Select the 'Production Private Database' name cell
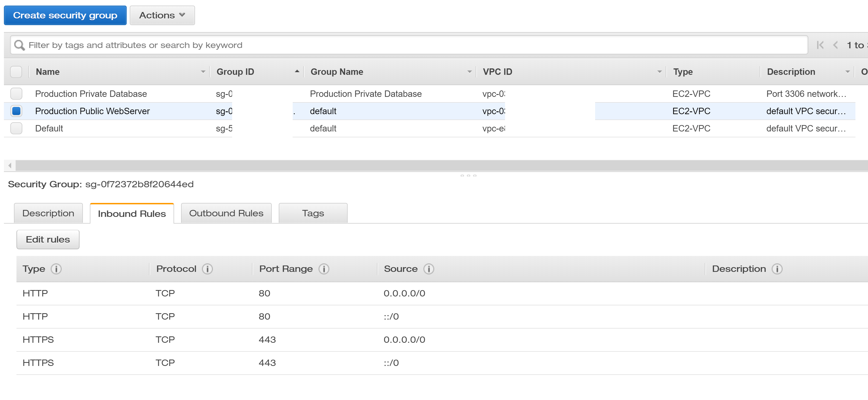 point(91,94)
